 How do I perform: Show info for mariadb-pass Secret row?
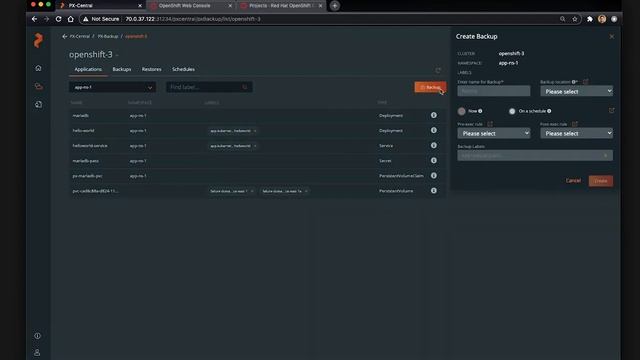tap(433, 160)
